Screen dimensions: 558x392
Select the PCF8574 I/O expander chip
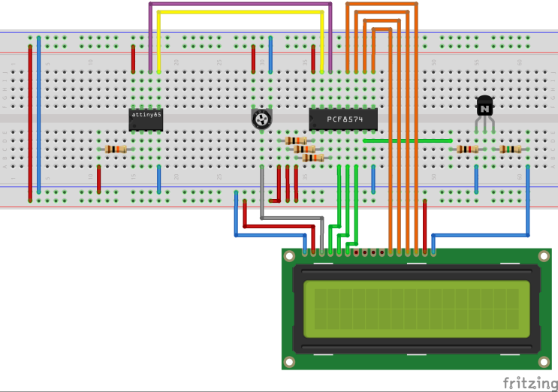coord(343,119)
